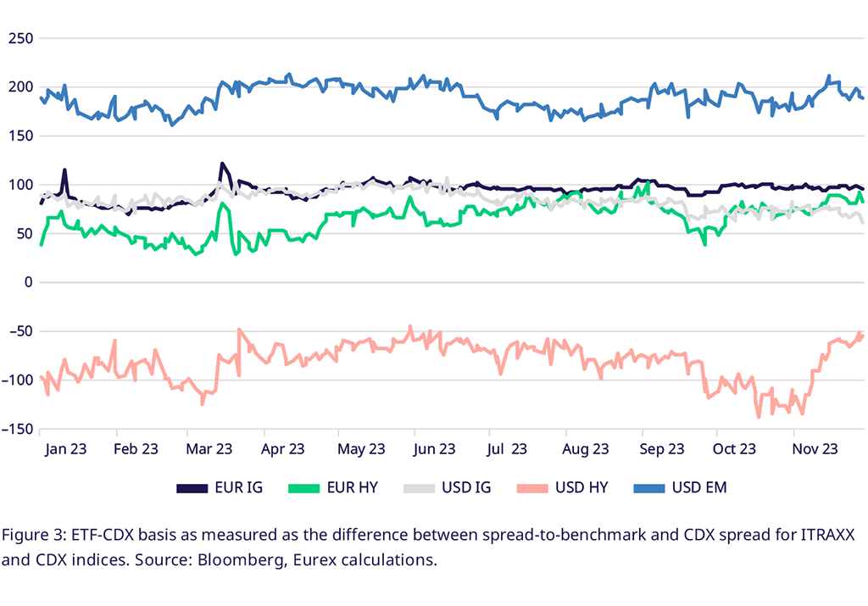Select the Nov 23 x-axis label
The image size is (868, 606).
815,449
